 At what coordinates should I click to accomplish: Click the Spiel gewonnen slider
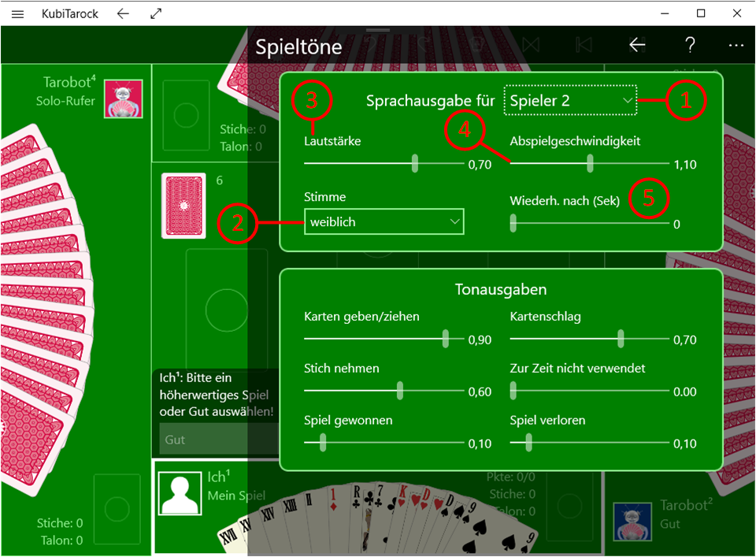384,443
